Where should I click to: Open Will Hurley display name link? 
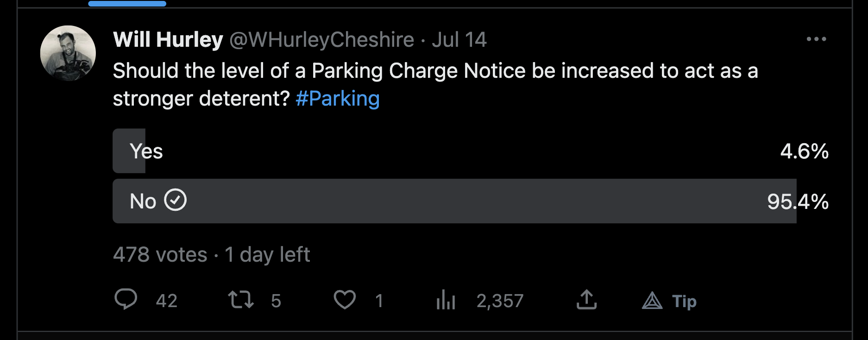(x=168, y=39)
